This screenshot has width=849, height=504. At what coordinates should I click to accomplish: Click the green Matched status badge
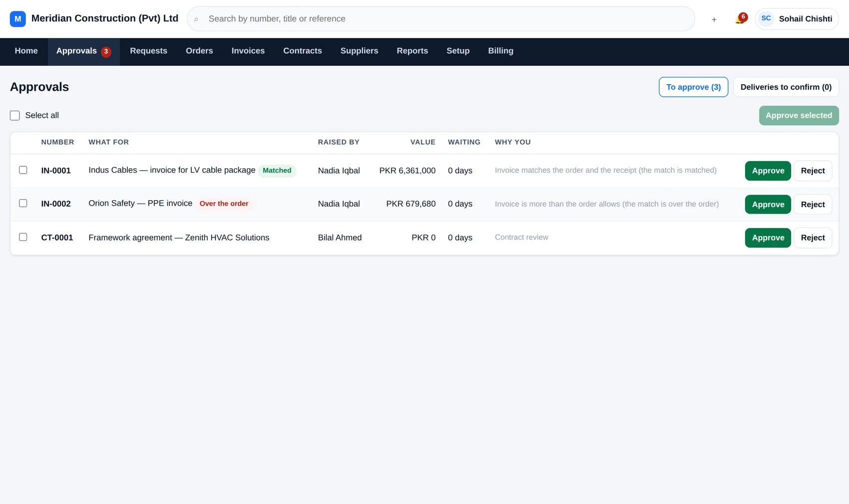(277, 171)
